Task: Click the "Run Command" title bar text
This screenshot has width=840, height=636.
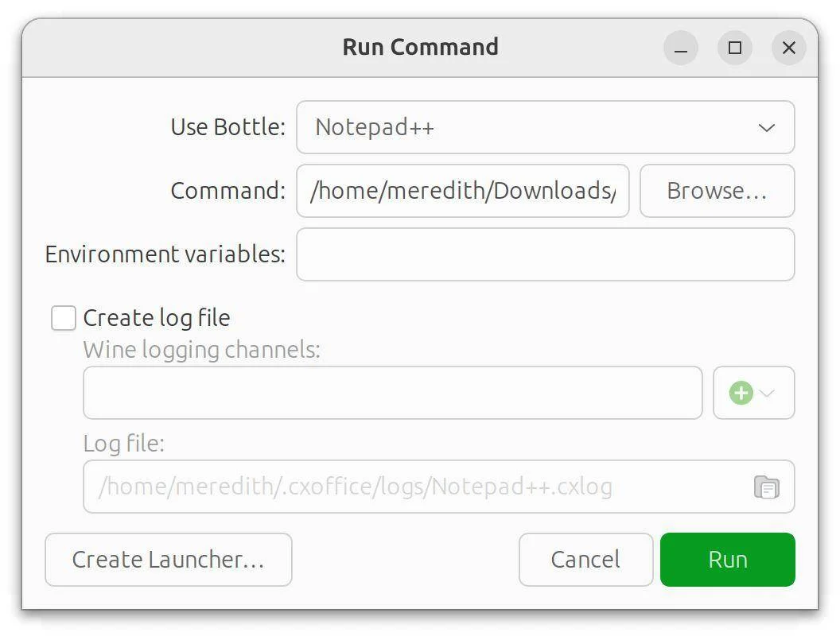Action: [420, 47]
